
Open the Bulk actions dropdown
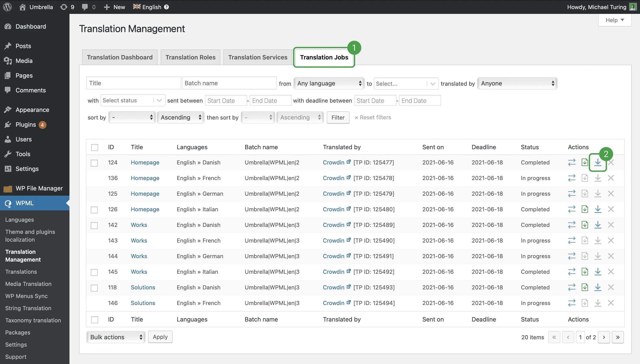115,337
